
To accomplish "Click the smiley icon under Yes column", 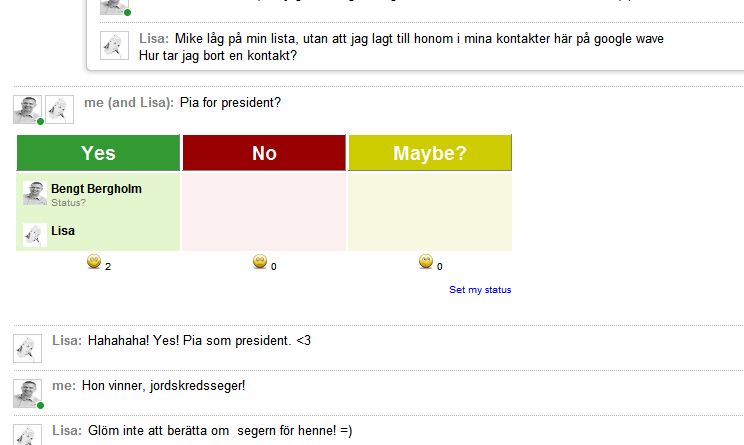I will pos(94,261).
